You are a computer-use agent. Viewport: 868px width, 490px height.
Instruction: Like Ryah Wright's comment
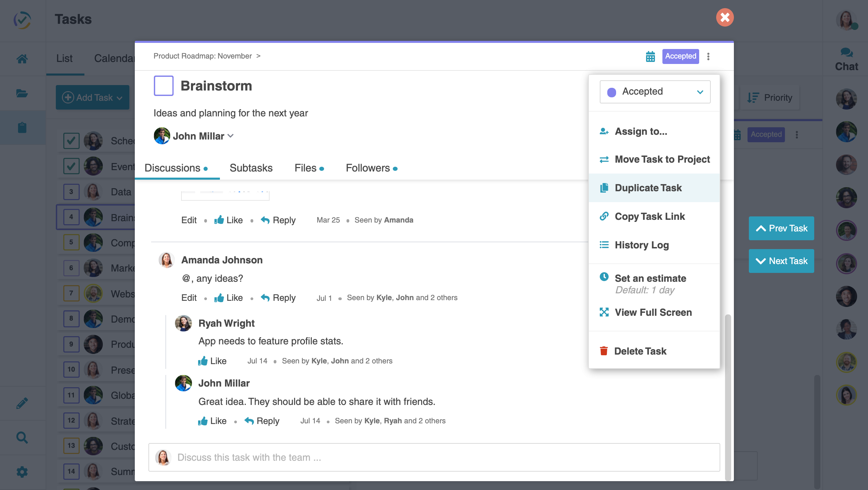pos(212,361)
